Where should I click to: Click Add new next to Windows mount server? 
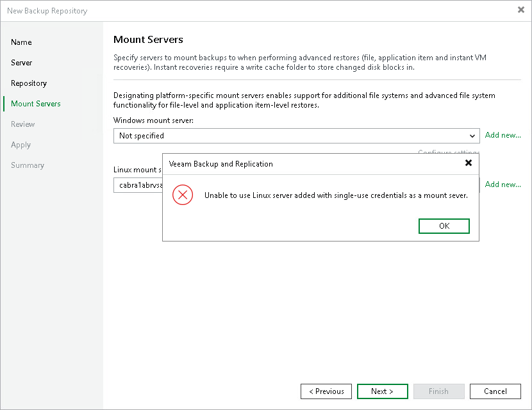(x=503, y=135)
